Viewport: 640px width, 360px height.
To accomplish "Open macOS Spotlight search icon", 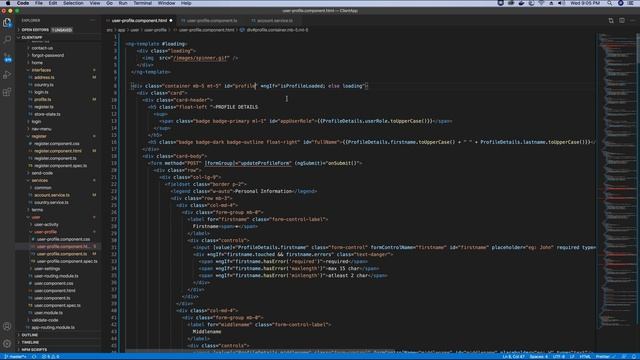I will coord(609,3).
